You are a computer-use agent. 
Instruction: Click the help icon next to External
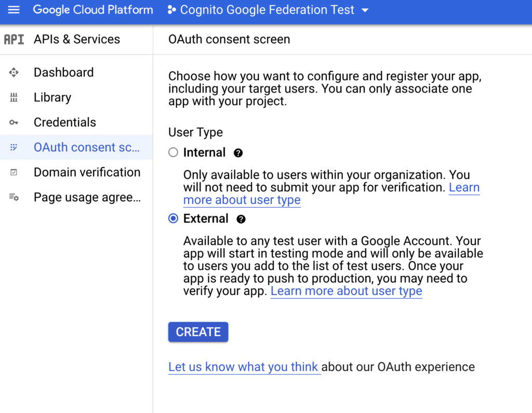coord(241,220)
